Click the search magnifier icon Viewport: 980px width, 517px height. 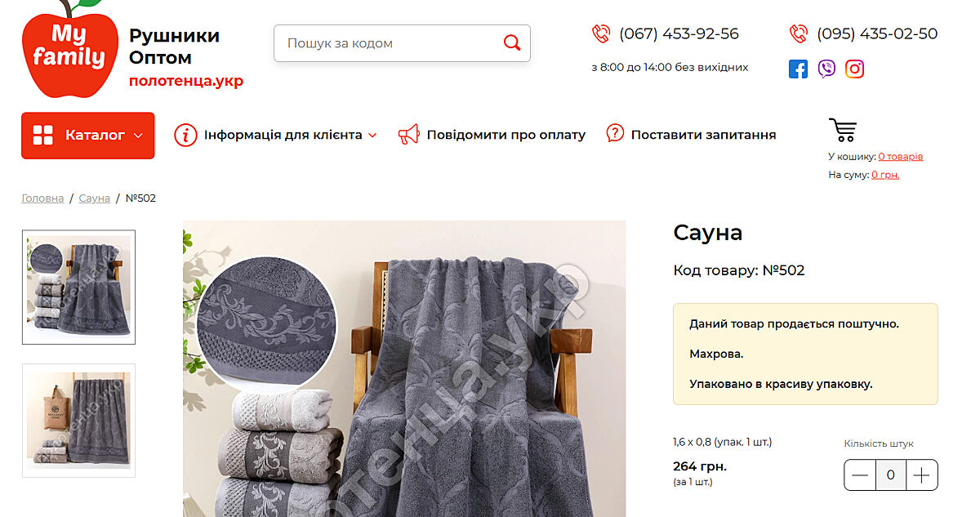tap(512, 42)
